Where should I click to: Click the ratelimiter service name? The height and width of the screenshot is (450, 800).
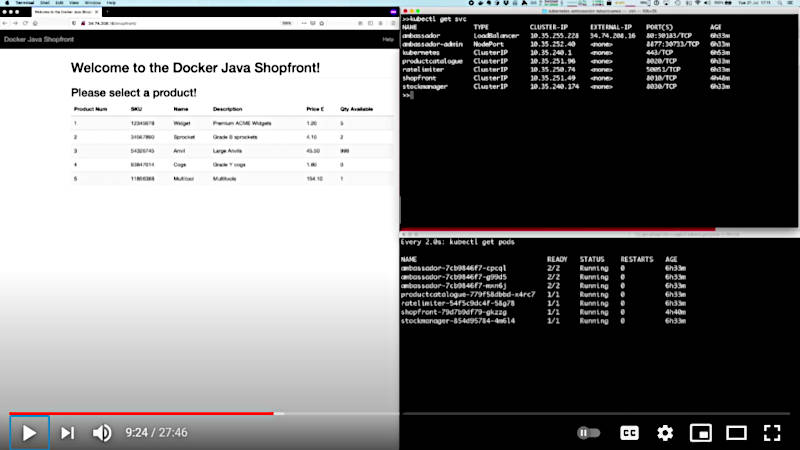[423, 69]
